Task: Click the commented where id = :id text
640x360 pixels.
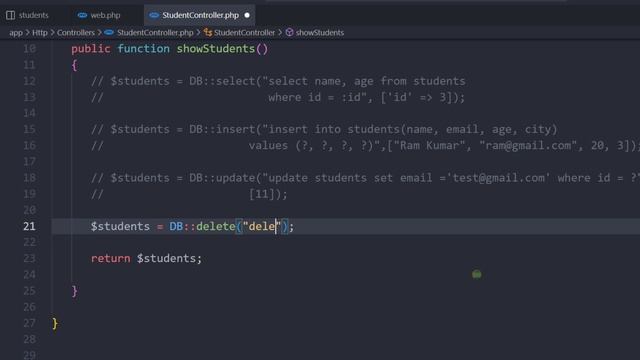Action: [x=317, y=97]
